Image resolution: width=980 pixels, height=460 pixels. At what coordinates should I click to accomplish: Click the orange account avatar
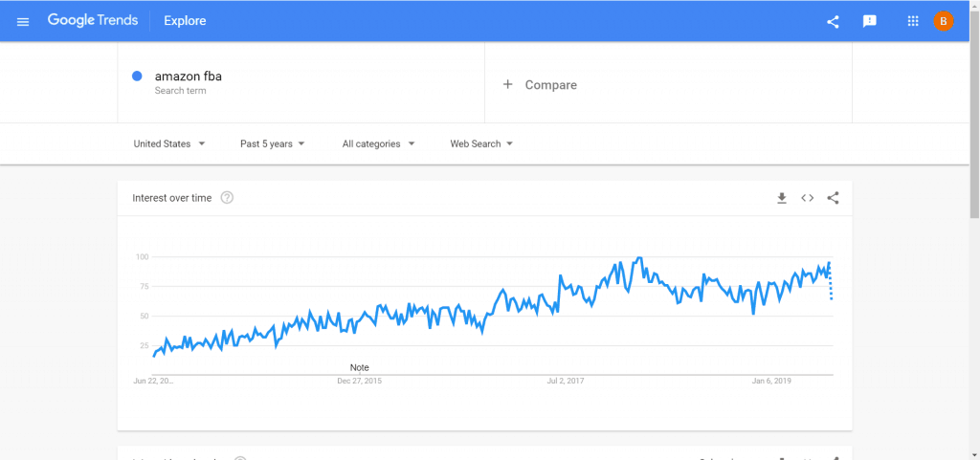(943, 21)
